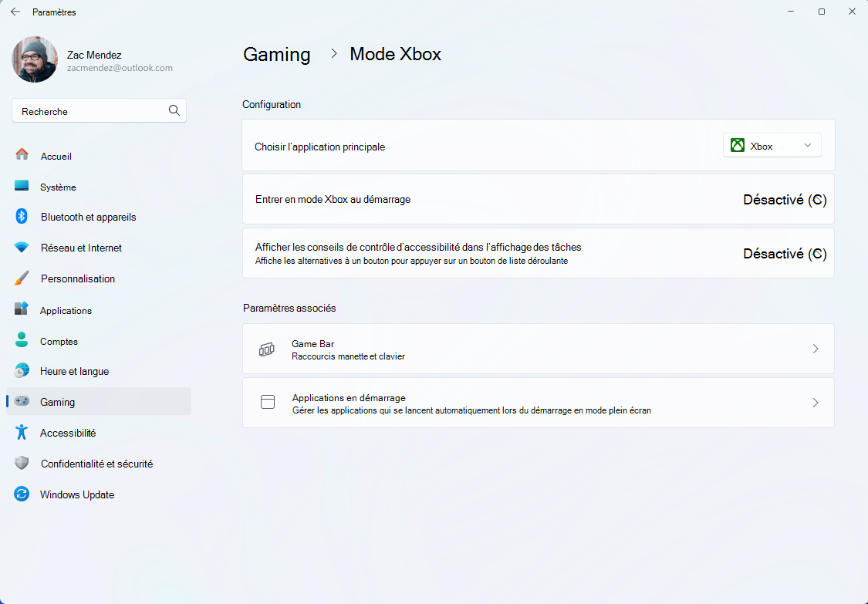Click the breadcrumb chevron separator
The height and width of the screenshot is (604, 868).
pyautogui.click(x=334, y=53)
